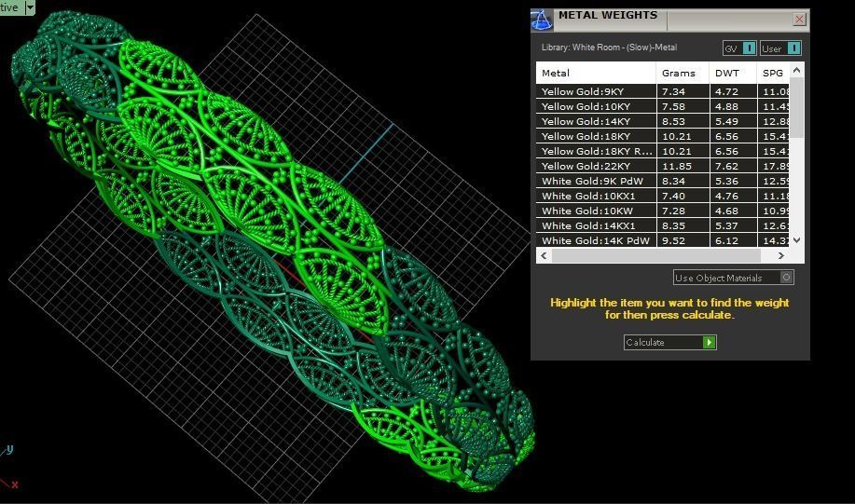Click the horizontal scroll-left arrow
This screenshot has width=855, height=504.
click(543, 255)
